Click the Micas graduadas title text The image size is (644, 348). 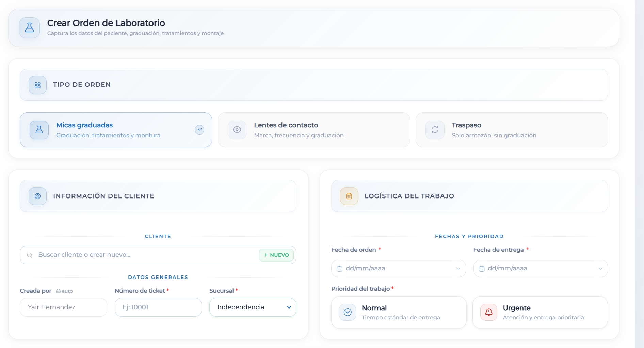84,125
